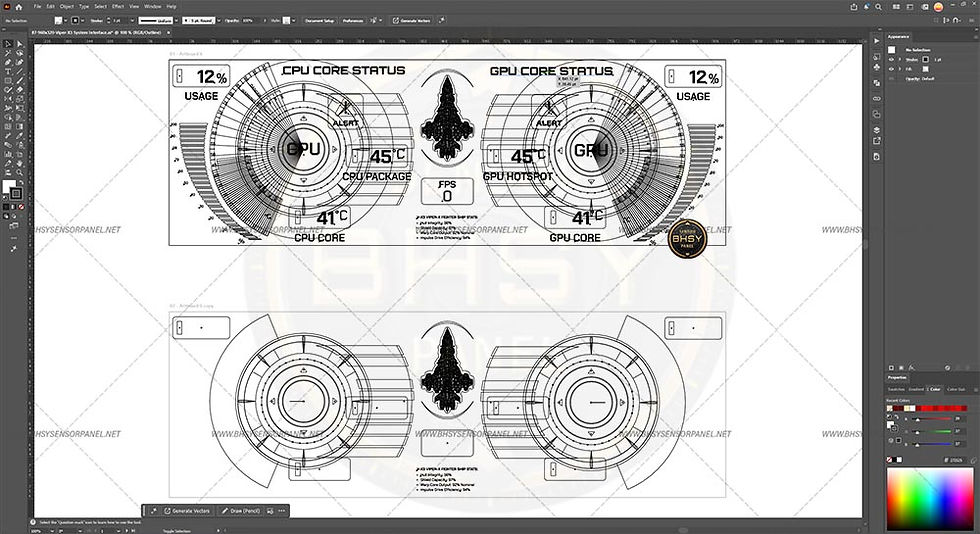Open the stroke weight dropdown
980x534 pixels.
point(132,21)
